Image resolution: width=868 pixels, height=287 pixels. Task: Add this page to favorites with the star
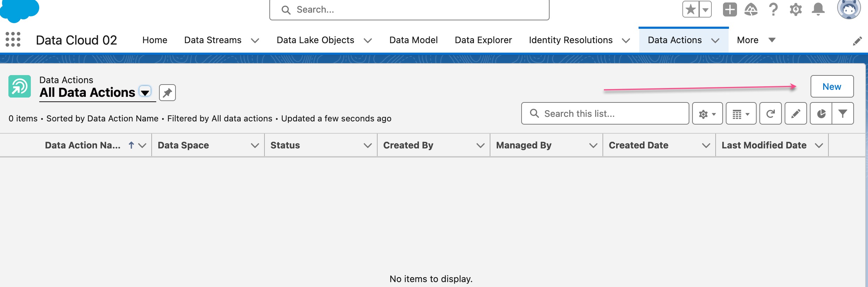pos(691,9)
